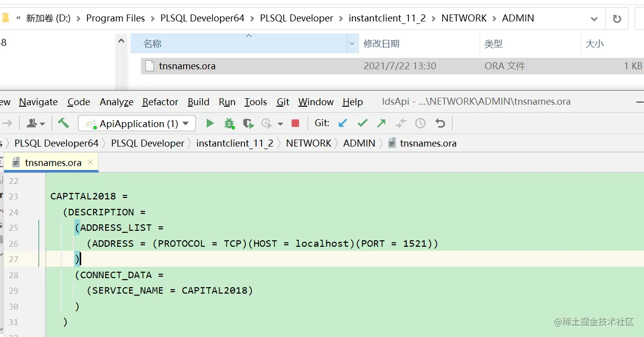Image resolution: width=644 pixels, height=337 pixels.
Task: Click the SERVICE_NAME = CAPITAL2018 line
Action: [169, 291]
